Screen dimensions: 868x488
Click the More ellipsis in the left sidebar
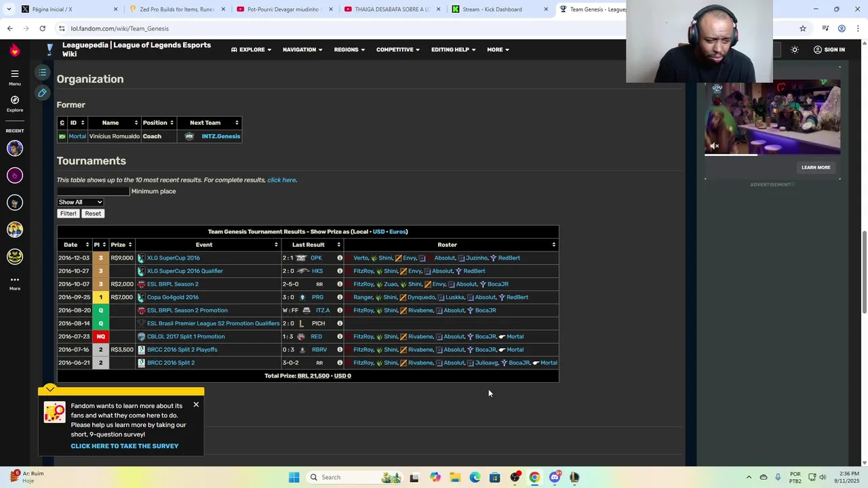(14, 280)
